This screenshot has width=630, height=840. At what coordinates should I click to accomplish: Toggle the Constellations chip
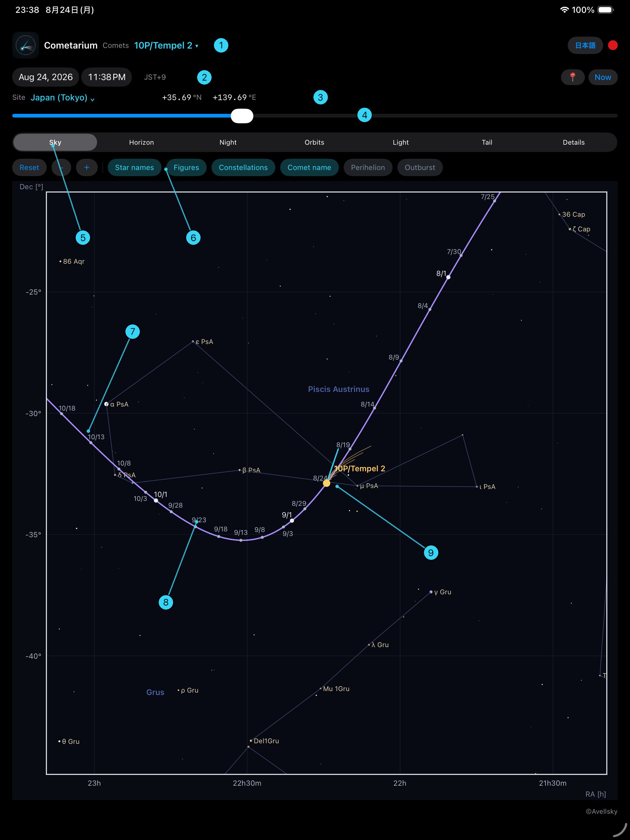243,168
